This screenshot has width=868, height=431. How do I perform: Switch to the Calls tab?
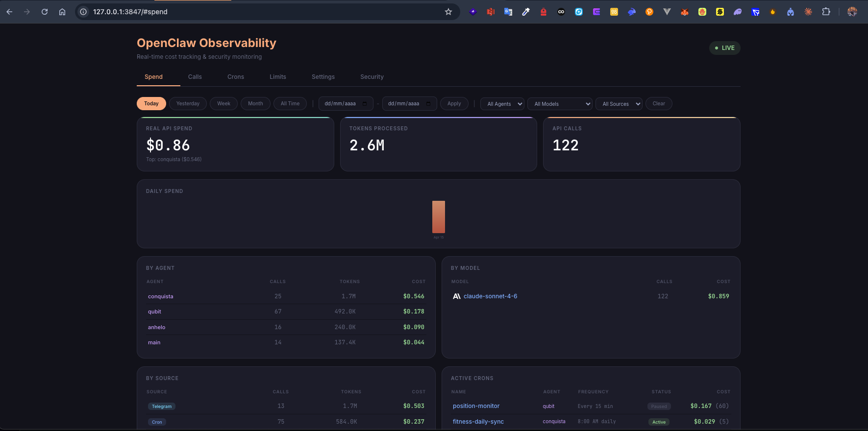click(195, 77)
